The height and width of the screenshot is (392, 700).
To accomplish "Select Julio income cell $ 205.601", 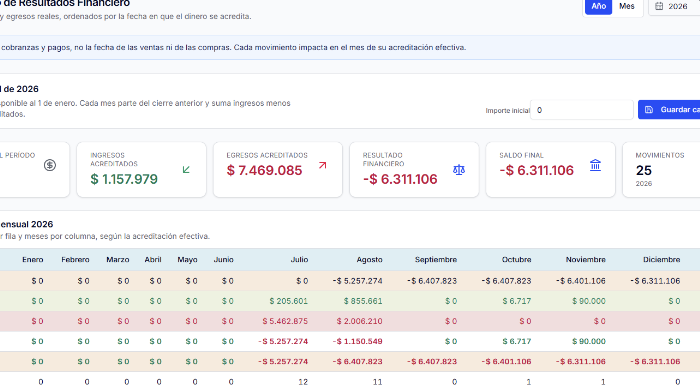I will pos(288,301).
